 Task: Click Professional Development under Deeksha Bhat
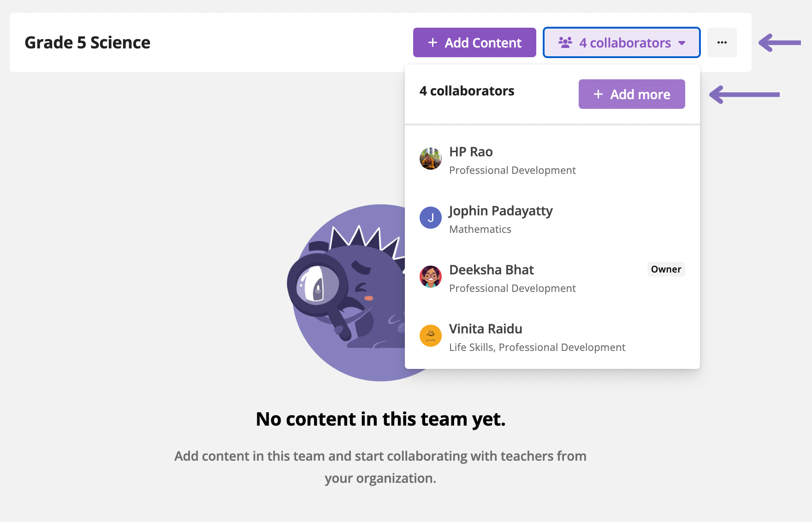(512, 288)
